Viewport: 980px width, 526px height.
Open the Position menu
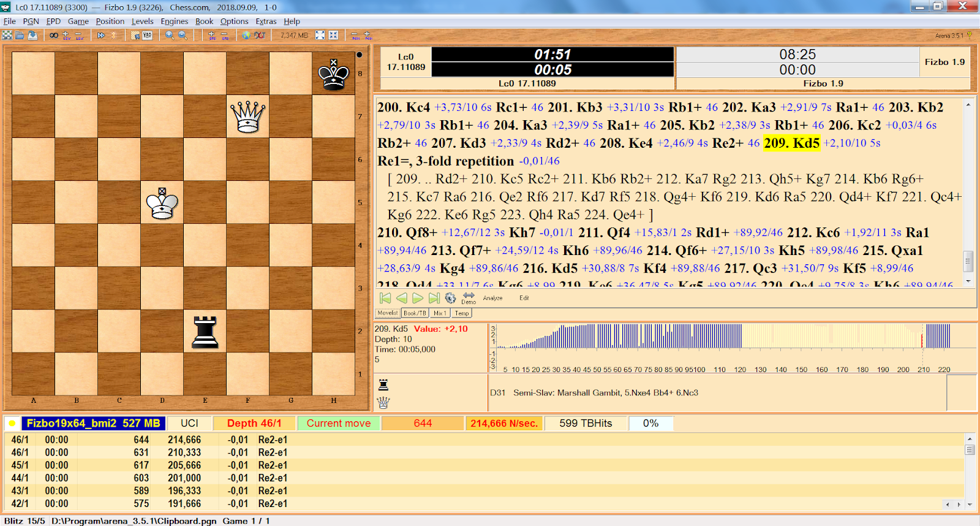pyautogui.click(x=110, y=21)
